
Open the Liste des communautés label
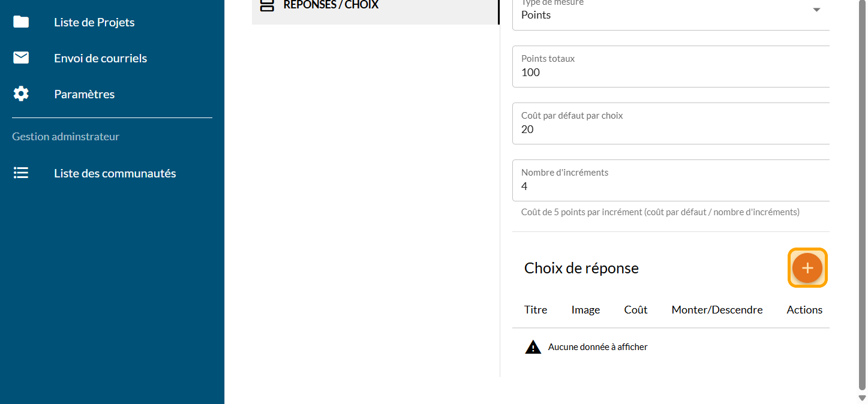click(115, 173)
